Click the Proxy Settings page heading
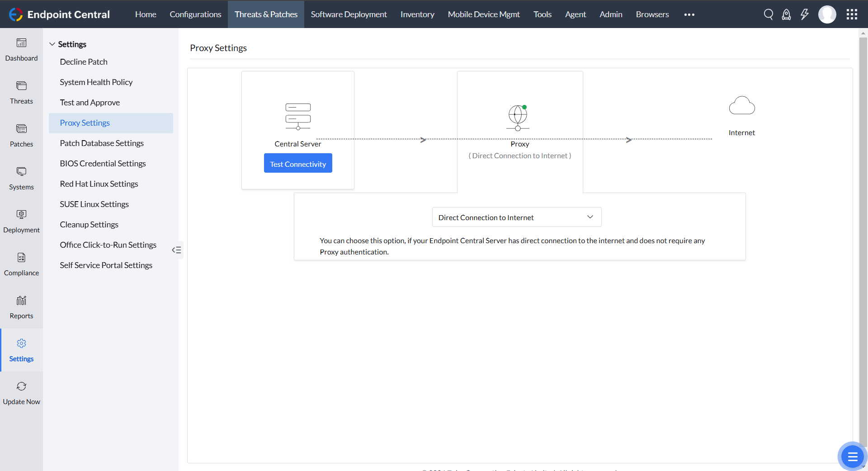Image resolution: width=868 pixels, height=471 pixels. [x=218, y=48]
